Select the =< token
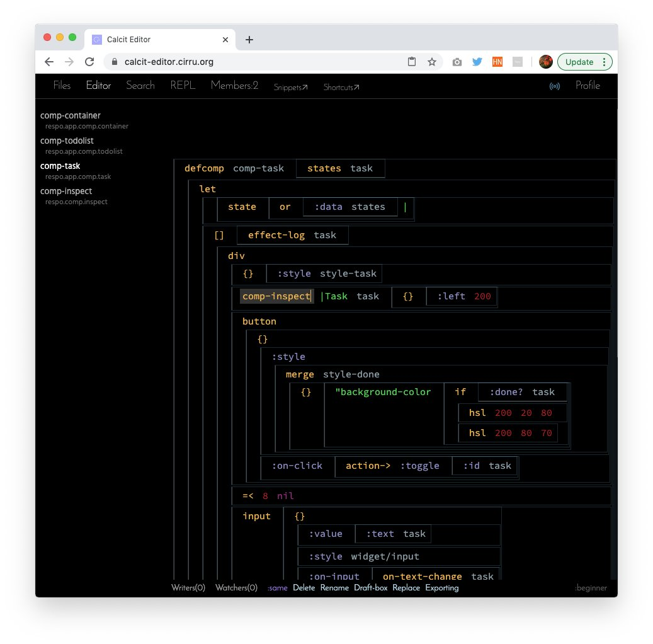653x644 pixels. 248,496
